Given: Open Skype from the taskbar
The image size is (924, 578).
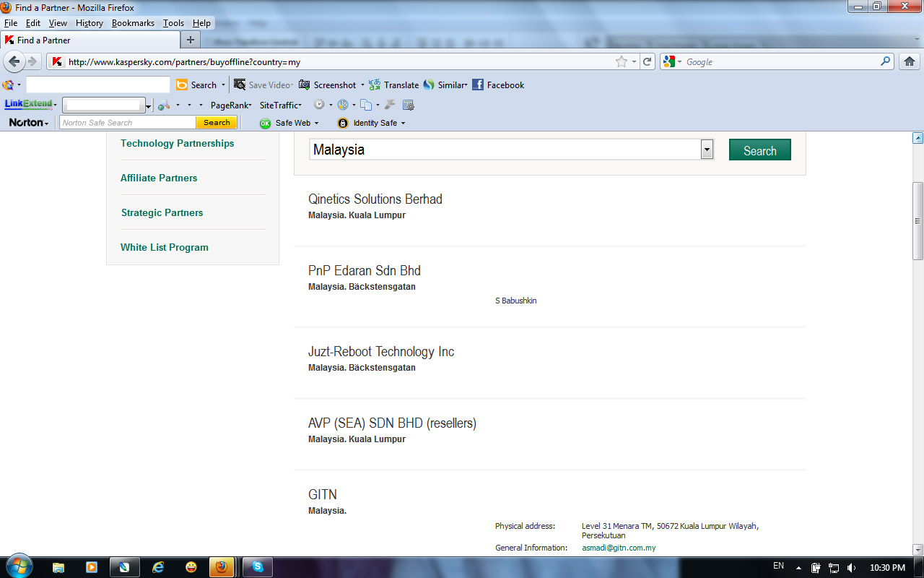Looking at the screenshot, I should (x=258, y=567).
